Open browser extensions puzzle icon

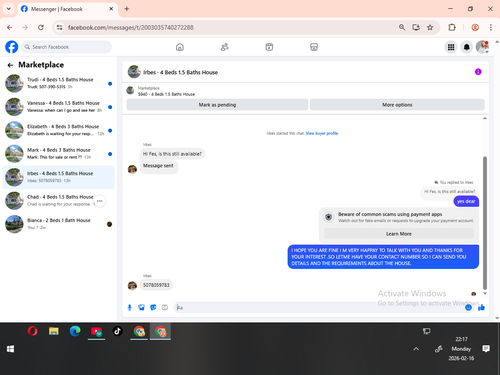point(452,27)
